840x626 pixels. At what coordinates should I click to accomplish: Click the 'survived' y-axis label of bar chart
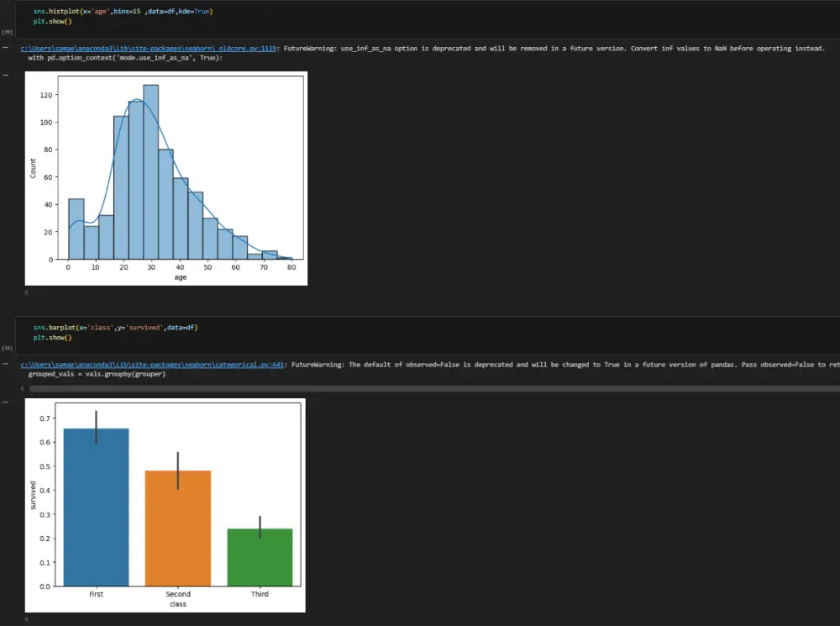click(34, 495)
